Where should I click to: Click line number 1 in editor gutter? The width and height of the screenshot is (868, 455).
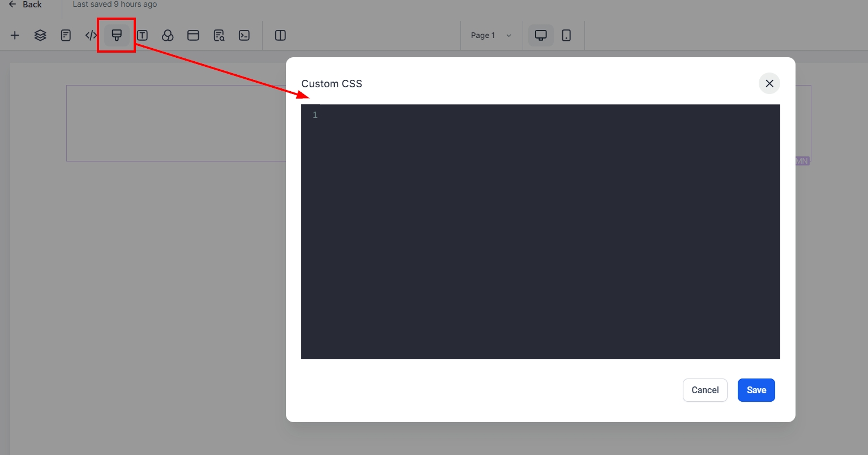315,115
